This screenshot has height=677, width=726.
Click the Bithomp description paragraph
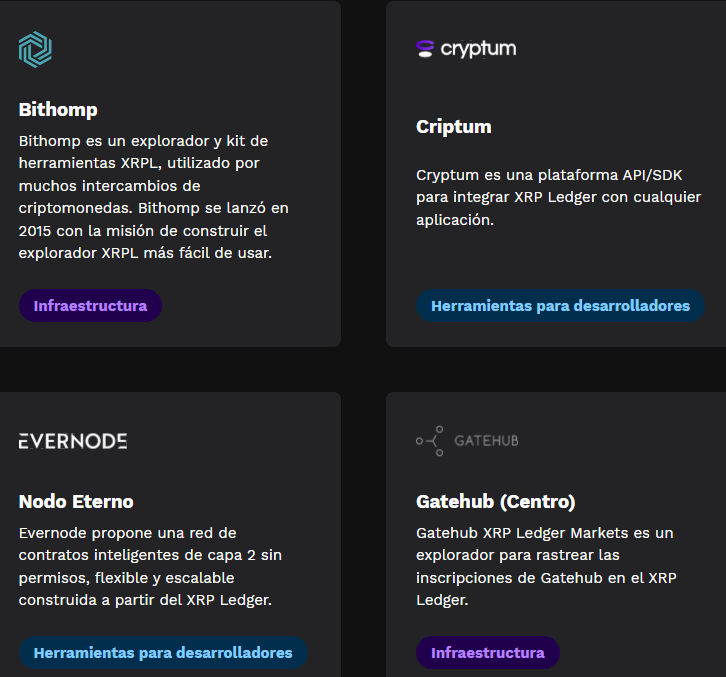point(154,197)
